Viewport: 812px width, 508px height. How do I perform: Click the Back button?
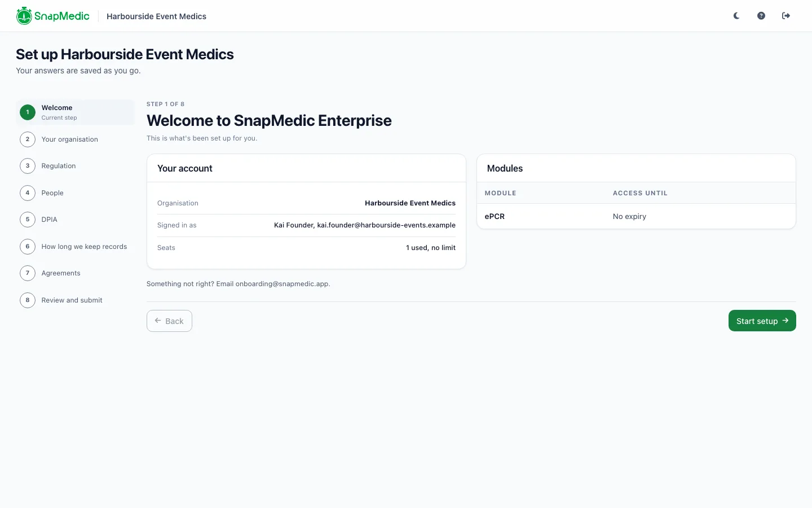click(x=169, y=321)
